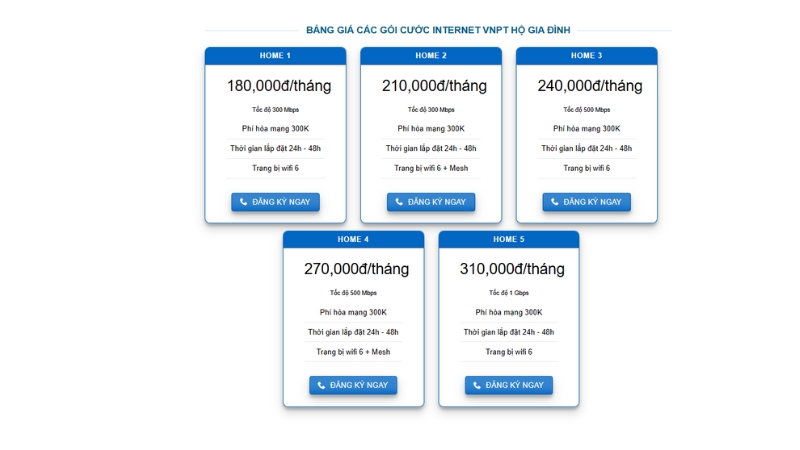Click ĐĂNG KÝ NGAY button for HOME 2
The image size is (800, 450).
tap(431, 202)
